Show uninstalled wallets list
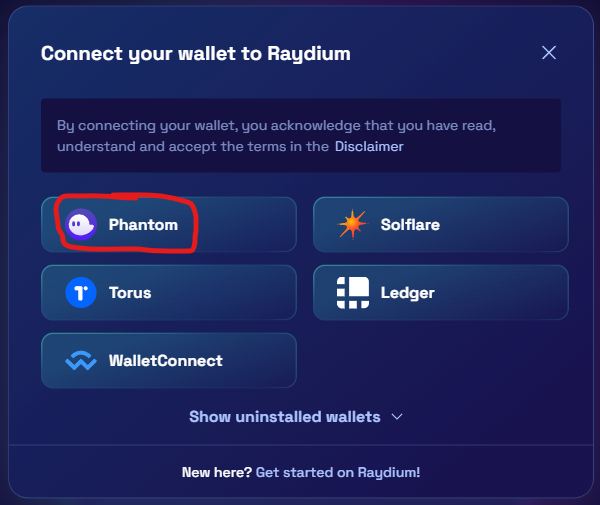The image size is (600, 505). (x=285, y=417)
